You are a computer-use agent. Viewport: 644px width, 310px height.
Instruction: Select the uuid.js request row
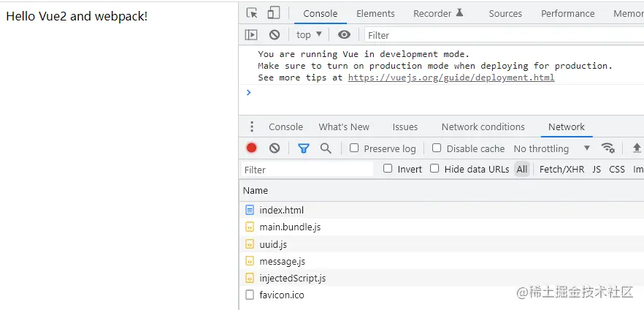click(442, 244)
